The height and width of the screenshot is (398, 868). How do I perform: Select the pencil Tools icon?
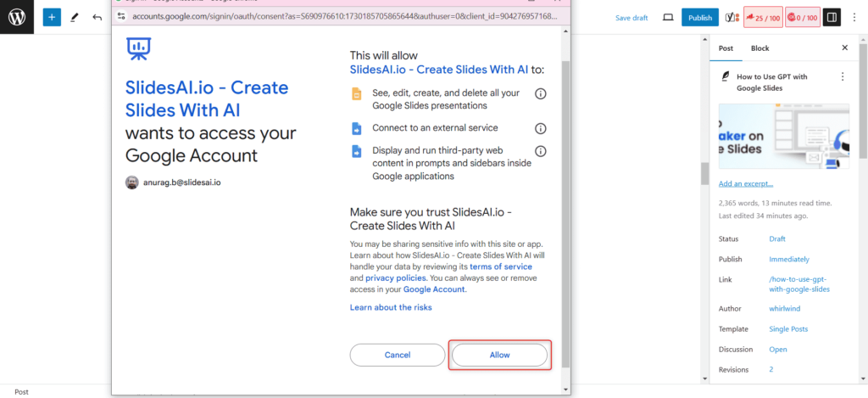(x=75, y=17)
